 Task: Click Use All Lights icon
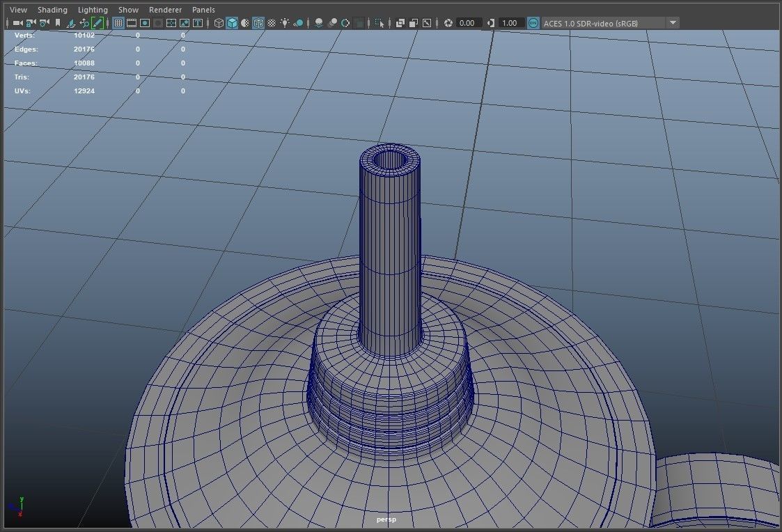pyautogui.click(x=284, y=23)
